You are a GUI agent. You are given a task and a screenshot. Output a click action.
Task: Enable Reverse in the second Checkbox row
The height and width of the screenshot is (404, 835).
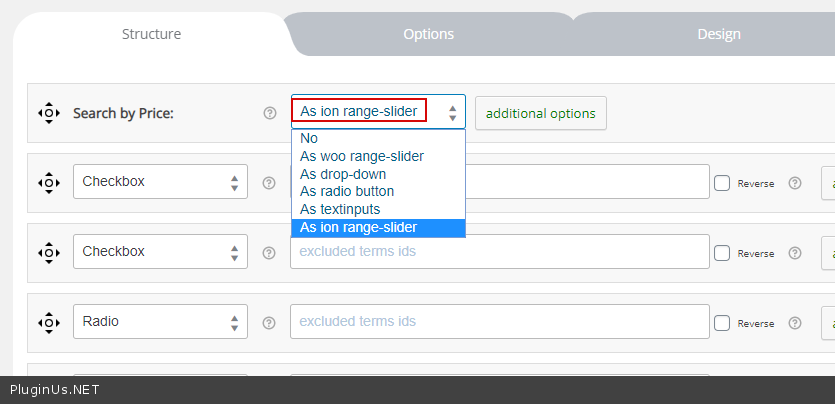tap(722, 253)
